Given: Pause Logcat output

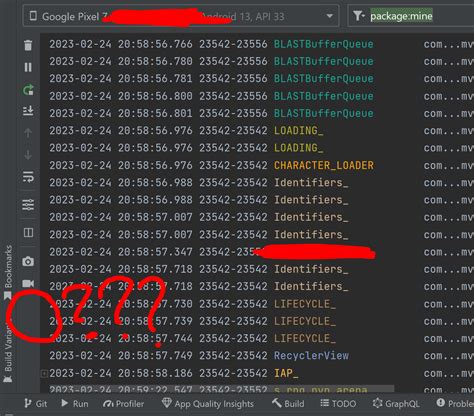Looking at the screenshot, I should (28, 67).
